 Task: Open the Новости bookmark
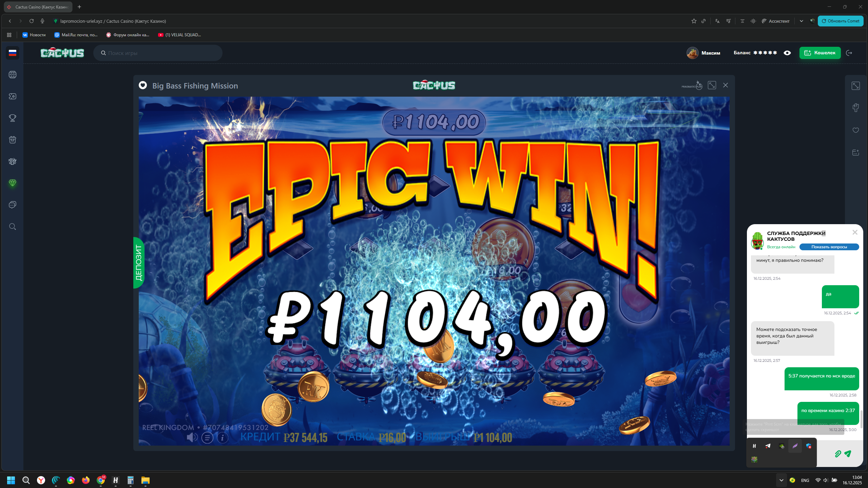[34, 35]
